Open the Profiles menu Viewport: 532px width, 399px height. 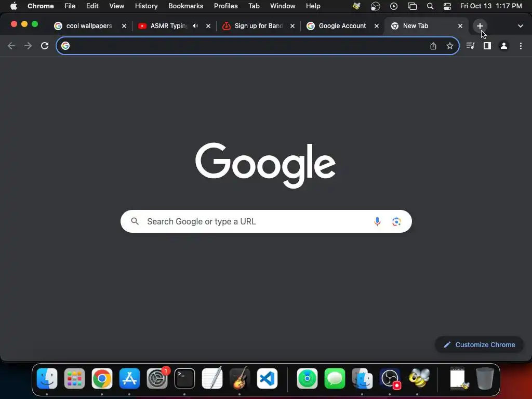point(225,6)
